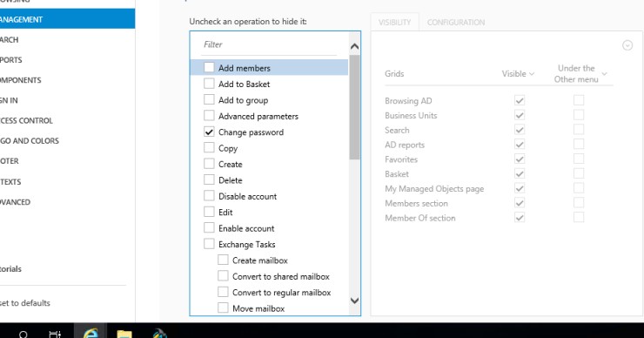The height and width of the screenshot is (338, 644).
Task: Click the circled chevron icon in right panel
Action: tap(627, 45)
